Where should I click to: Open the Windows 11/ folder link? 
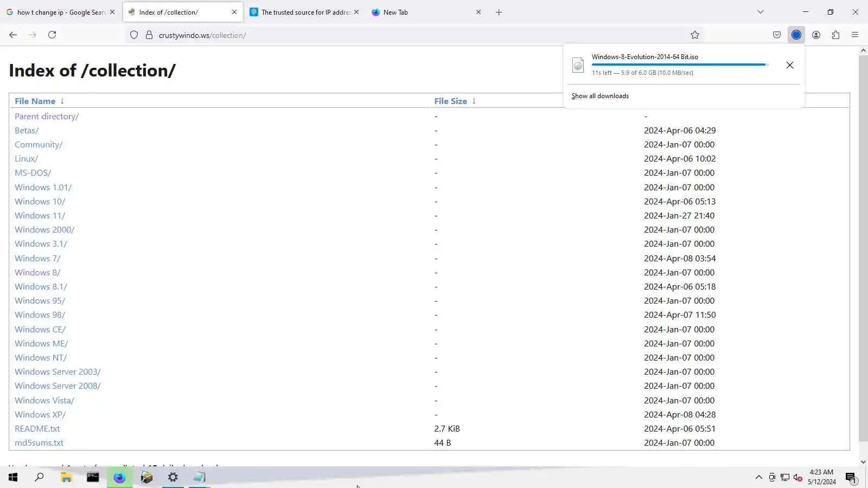(x=40, y=215)
